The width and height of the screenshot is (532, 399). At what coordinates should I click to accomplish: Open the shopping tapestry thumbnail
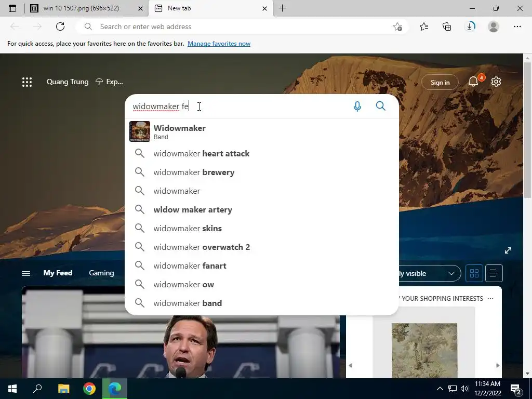click(x=424, y=351)
